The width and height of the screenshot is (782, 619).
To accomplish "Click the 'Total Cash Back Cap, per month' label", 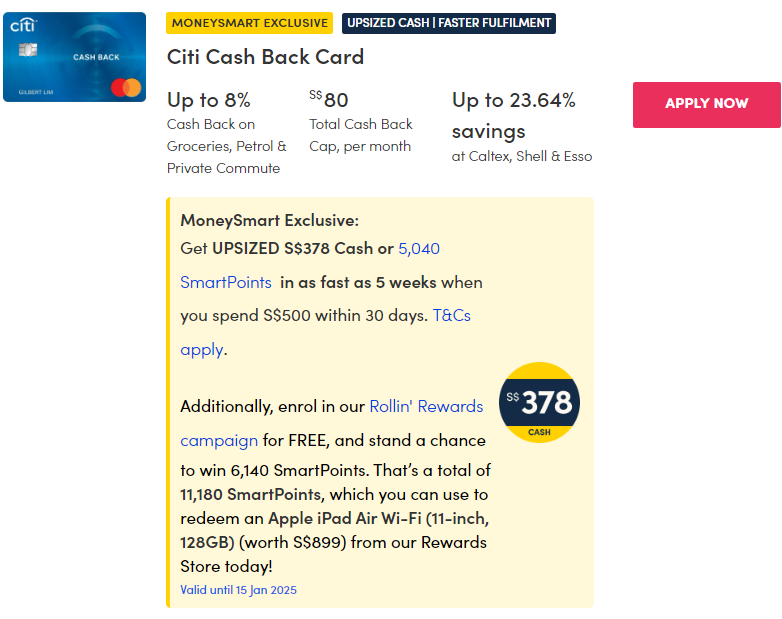I will pyautogui.click(x=360, y=135).
